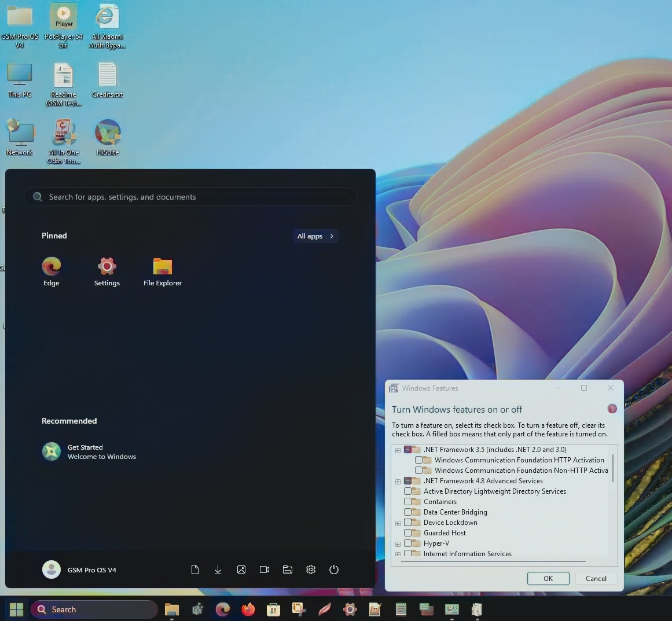Click Cancel in Windows Features
Screen dimensions: 672x621
coord(596,578)
